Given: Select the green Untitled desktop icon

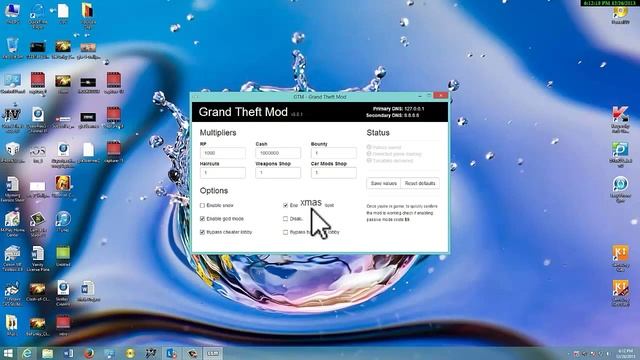Looking at the screenshot, I should pos(63,256).
